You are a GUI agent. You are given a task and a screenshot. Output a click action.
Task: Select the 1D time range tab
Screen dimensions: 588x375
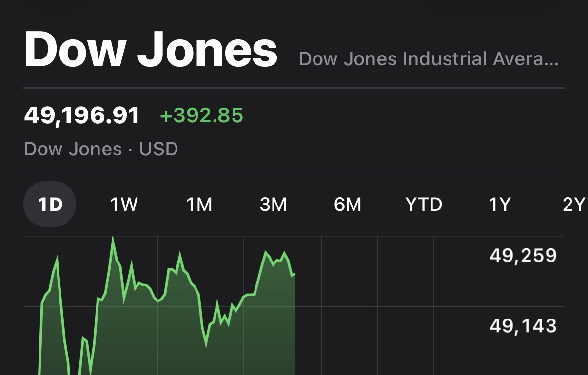[x=50, y=205]
